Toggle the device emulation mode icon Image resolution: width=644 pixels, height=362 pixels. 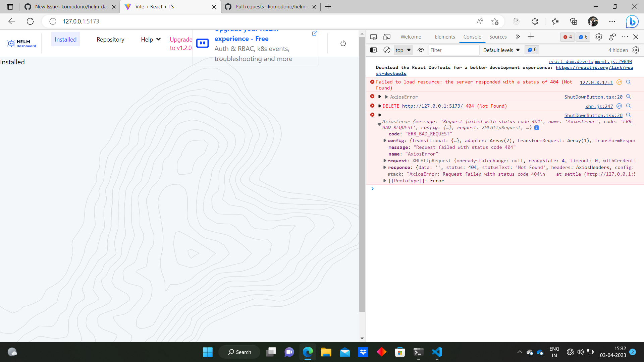(x=387, y=37)
